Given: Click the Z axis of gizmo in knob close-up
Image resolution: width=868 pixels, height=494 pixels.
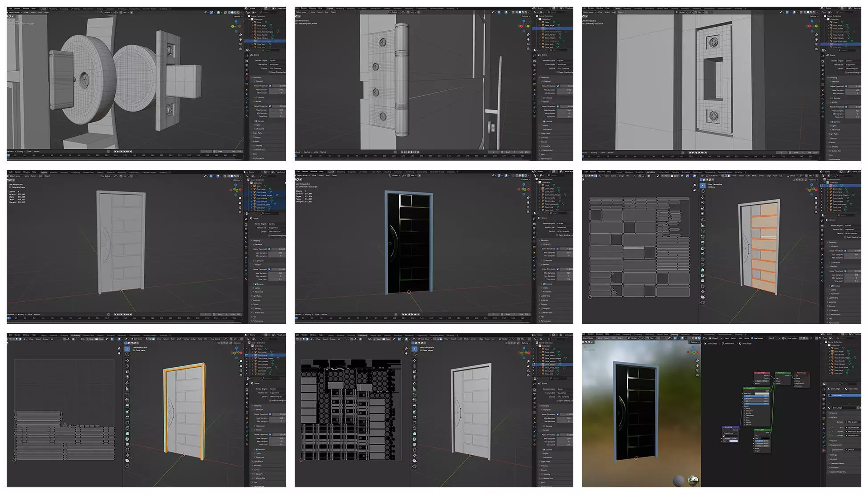Looking at the screenshot, I should (x=236, y=21).
